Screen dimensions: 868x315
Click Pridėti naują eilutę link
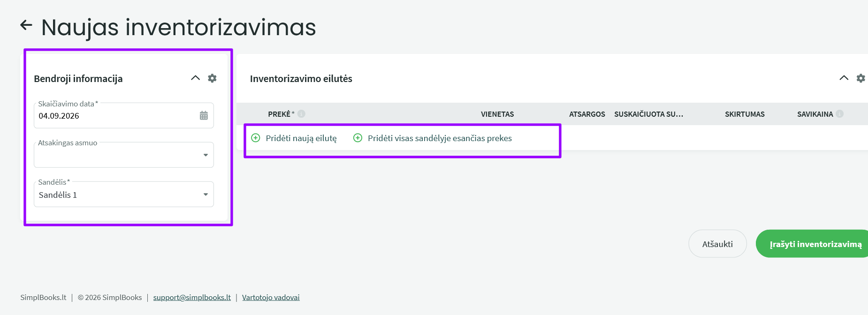301,138
